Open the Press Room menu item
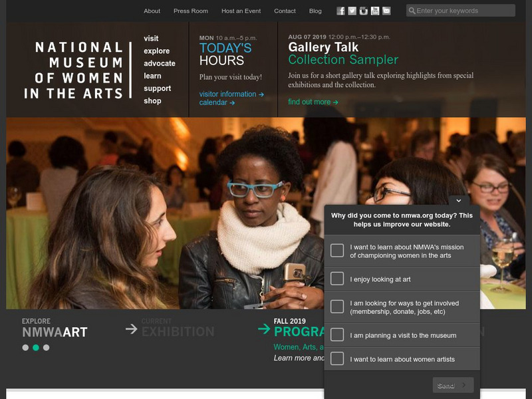532x399 pixels. (191, 11)
